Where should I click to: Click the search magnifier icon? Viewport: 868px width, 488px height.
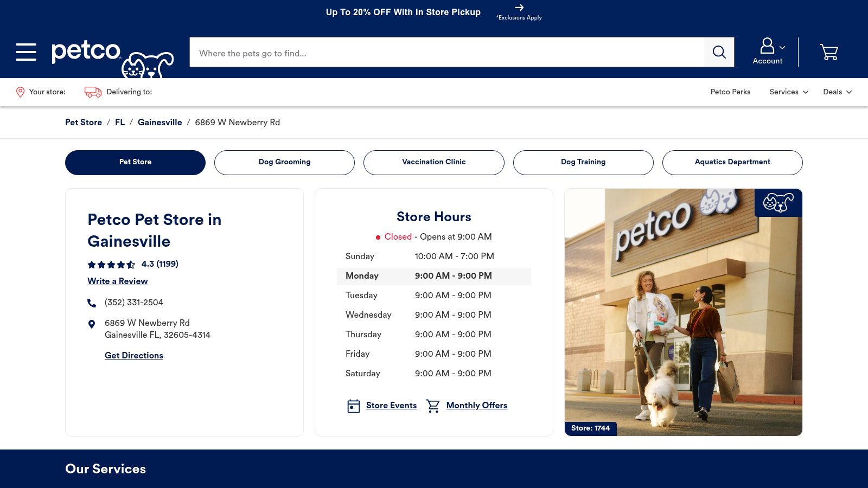tap(719, 52)
